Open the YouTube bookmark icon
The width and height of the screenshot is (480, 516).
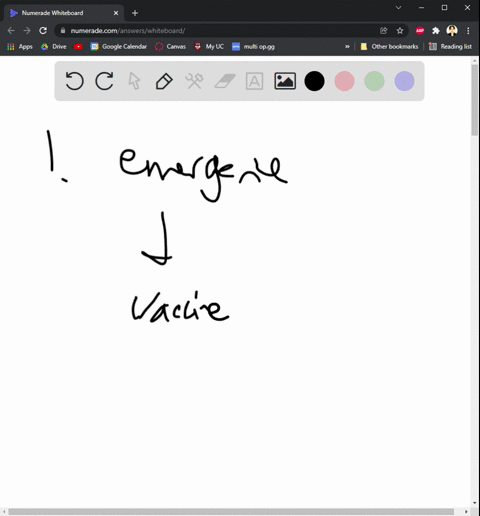click(x=78, y=47)
